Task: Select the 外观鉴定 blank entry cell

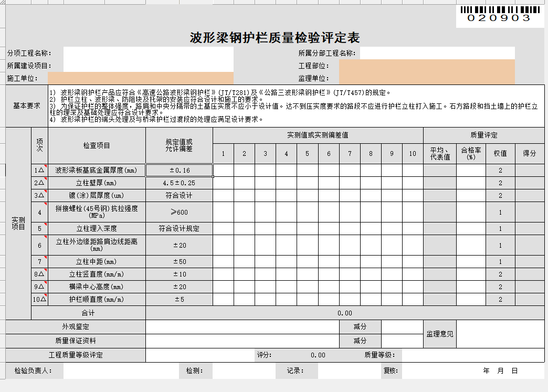Action: (x=242, y=327)
